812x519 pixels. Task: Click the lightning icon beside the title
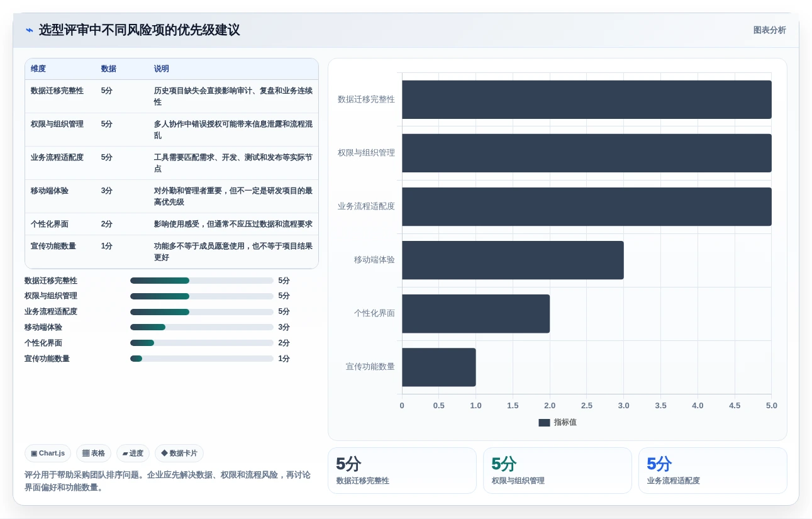(30, 30)
